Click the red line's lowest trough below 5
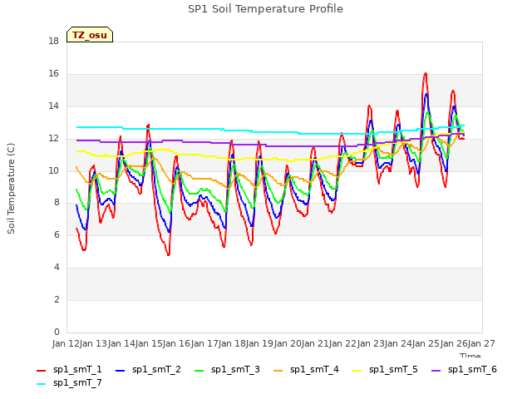 [x=168, y=254]
